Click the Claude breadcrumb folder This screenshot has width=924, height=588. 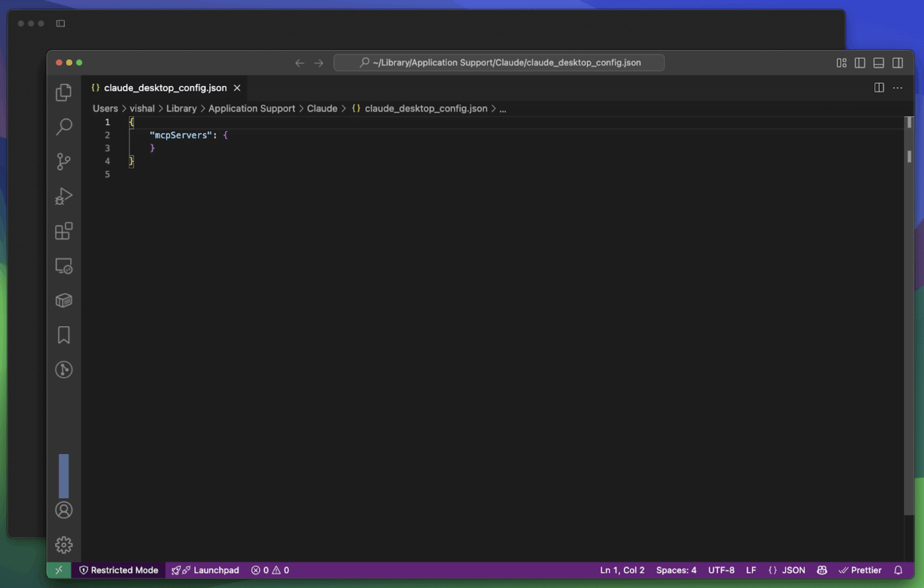pos(322,109)
